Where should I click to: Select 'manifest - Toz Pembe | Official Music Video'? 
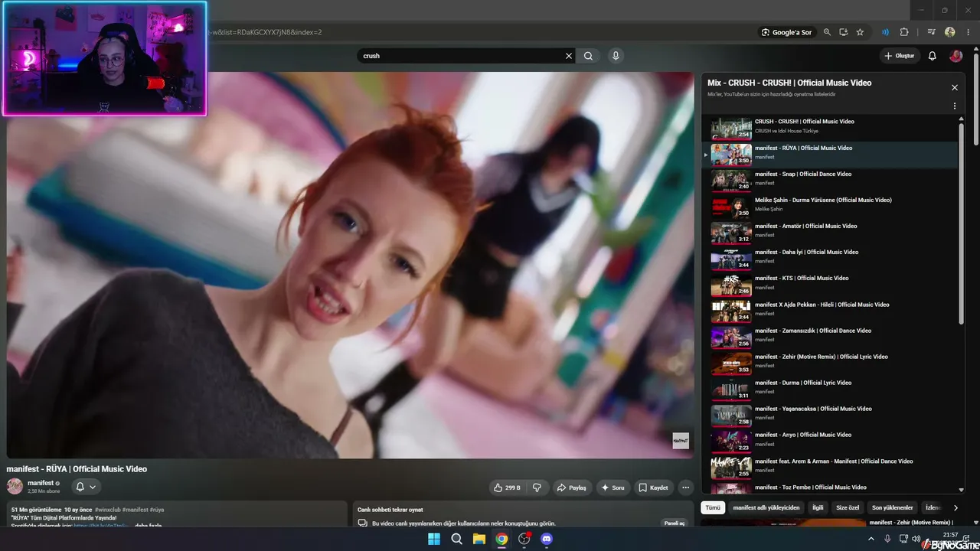(x=830, y=487)
